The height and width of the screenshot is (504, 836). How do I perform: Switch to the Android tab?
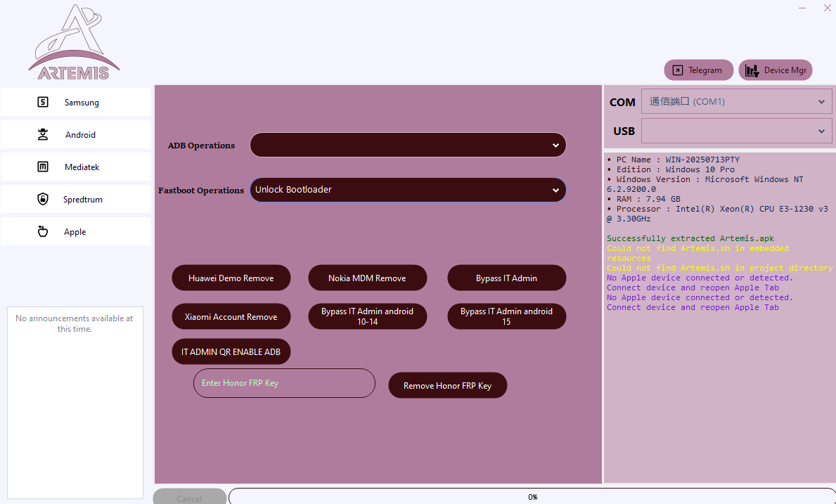pyautogui.click(x=79, y=134)
